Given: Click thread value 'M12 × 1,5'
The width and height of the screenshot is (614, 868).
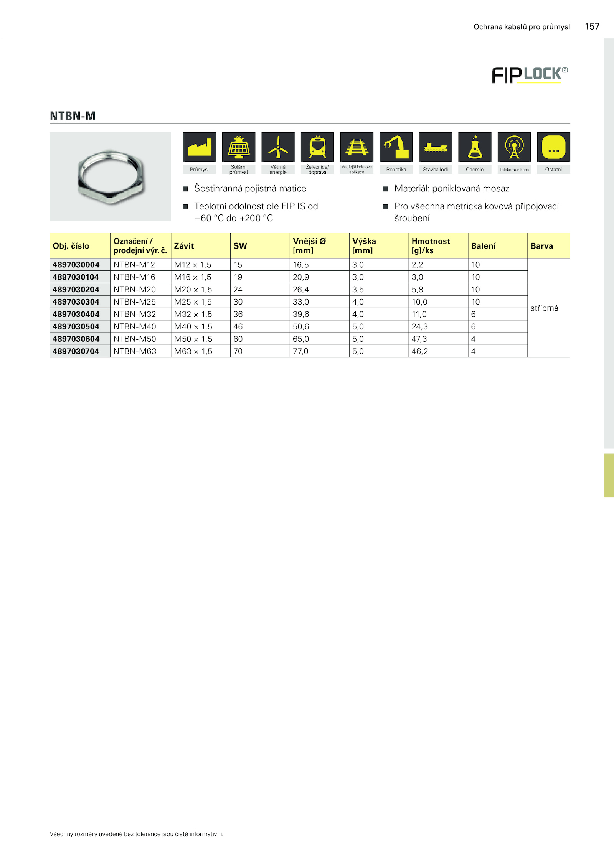Looking at the screenshot, I should 193,265.
